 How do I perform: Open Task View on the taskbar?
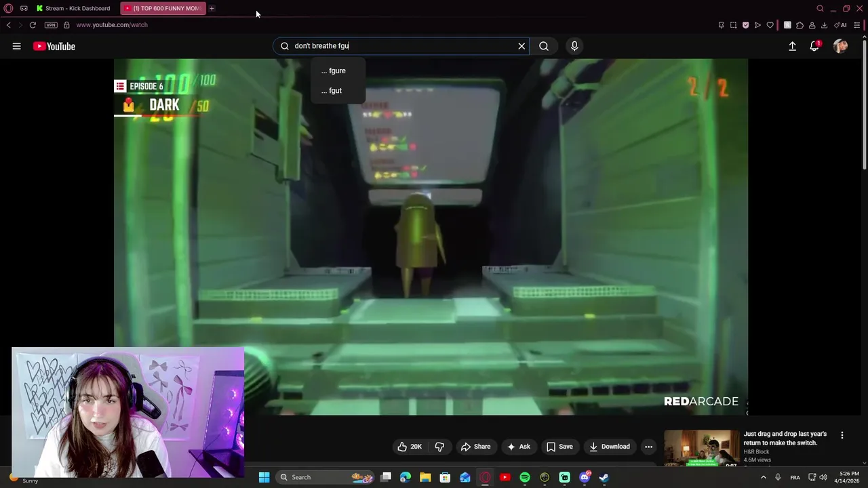click(x=386, y=477)
